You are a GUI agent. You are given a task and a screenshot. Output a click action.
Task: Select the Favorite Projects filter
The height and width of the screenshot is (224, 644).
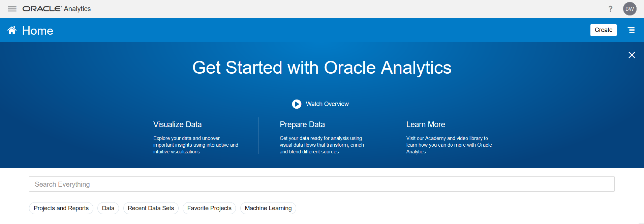[x=209, y=208]
